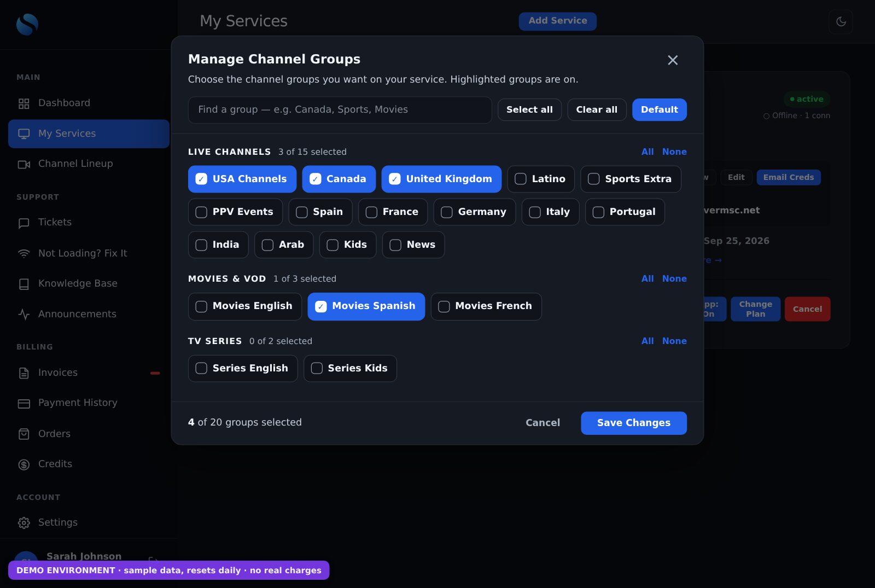
Task: Click Change Plan button behind dialog
Action: tap(755, 310)
